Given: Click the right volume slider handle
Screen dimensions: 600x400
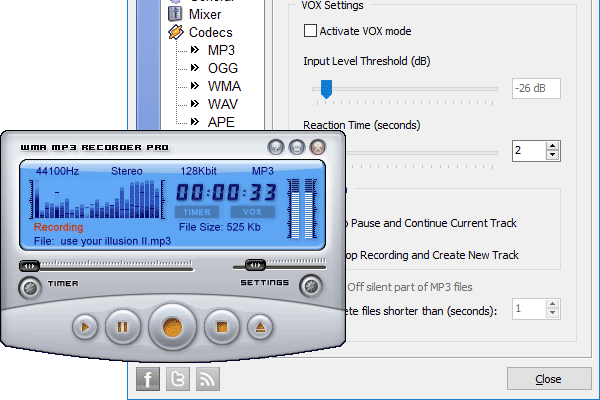Looking at the screenshot, I should point(255,264).
